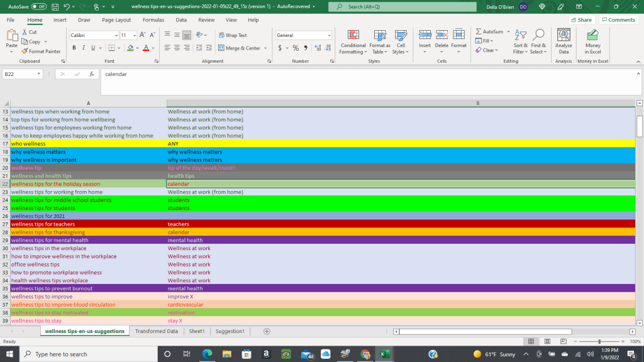
Task: Click the Analyze Data button
Action: (563, 41)
